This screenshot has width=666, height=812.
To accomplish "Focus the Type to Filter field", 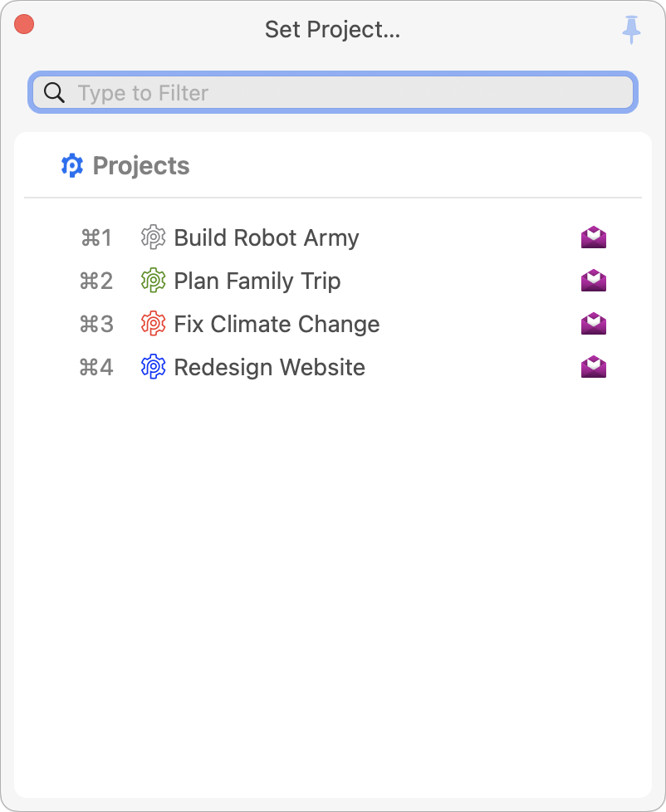I will (x=349, y=93).
